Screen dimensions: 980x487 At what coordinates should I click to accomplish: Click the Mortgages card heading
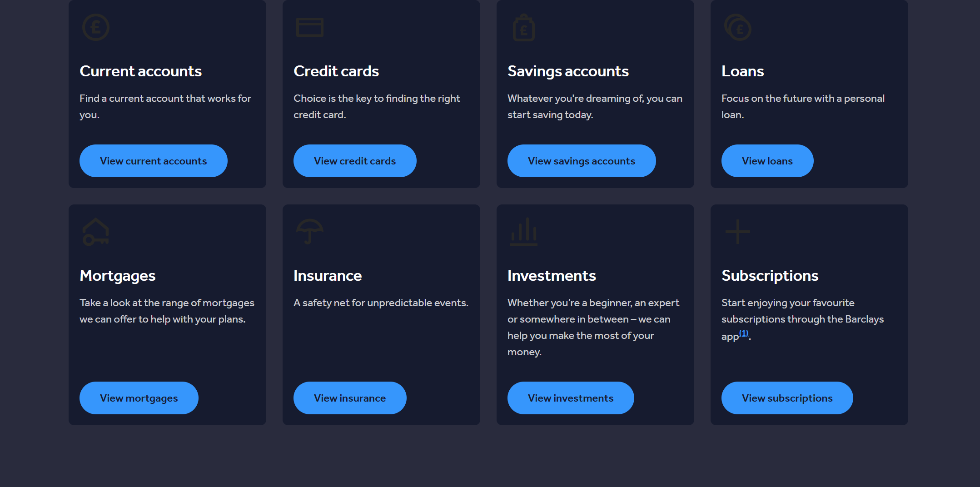(118, 276)
